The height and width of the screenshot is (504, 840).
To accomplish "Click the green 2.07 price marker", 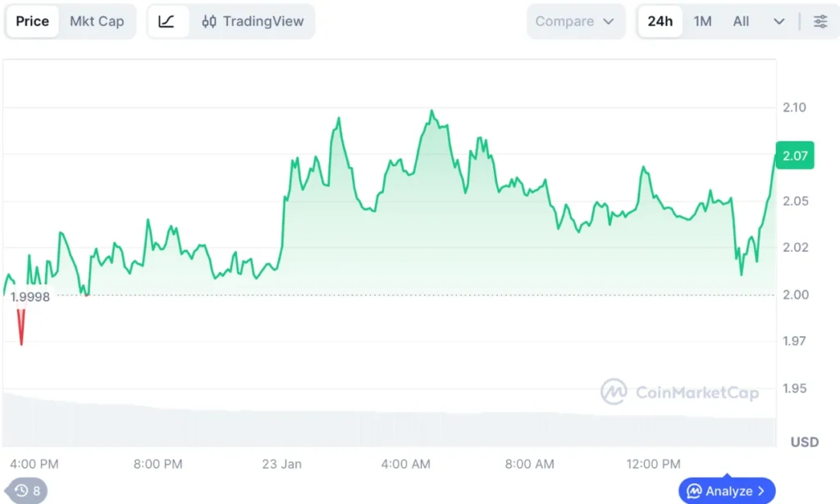I will [x=794, y=155].
